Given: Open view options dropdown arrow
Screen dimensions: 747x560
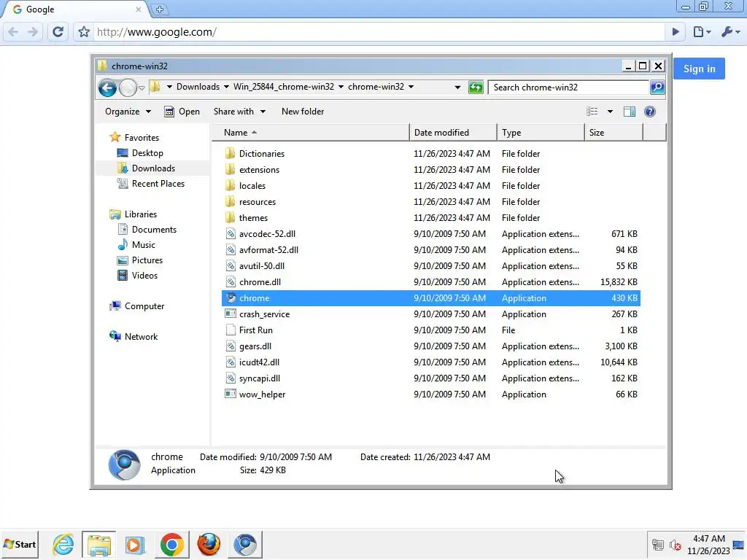Looking at the screenshot, I should point(610,112).
